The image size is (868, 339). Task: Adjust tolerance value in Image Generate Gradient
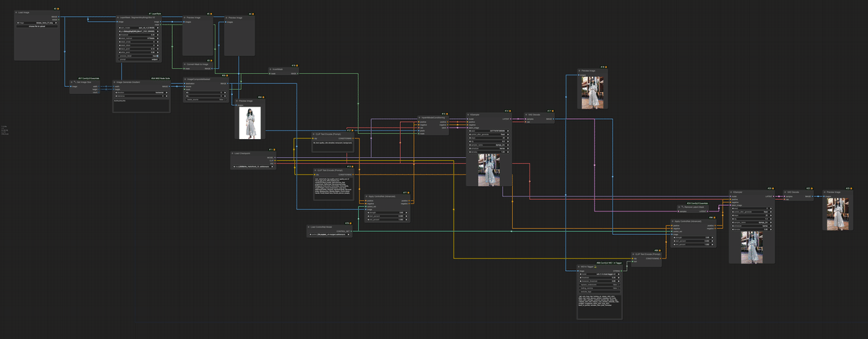click(141, 96)
